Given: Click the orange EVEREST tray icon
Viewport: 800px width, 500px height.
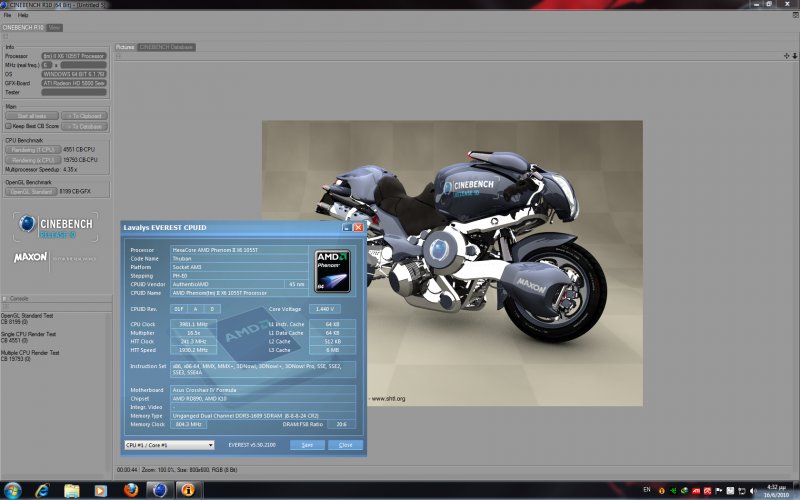Looking at the screenshot, I should (x=662, y=491).
